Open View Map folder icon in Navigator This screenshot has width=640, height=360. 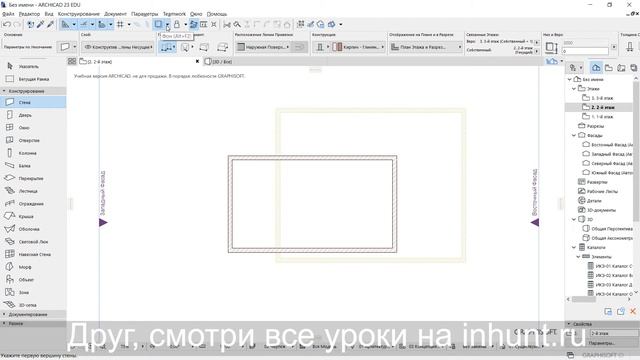click(x=609, y=68)
